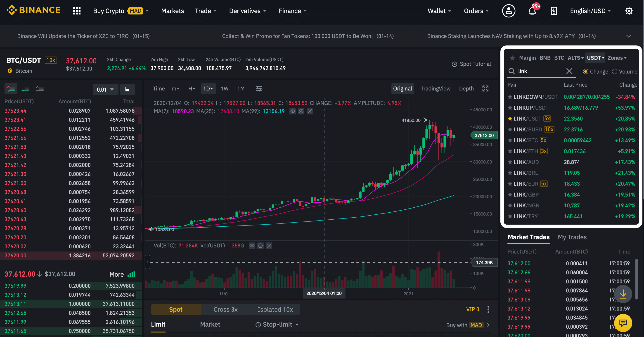
Task: Favorite the LINKUP/USDT pair star
Action: click(510, 108)
